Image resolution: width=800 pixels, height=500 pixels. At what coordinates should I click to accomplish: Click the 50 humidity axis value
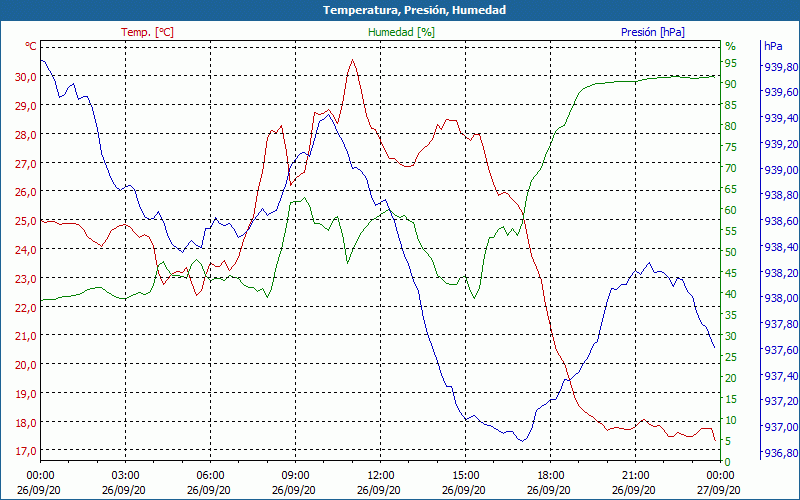[x=731, y=252]
